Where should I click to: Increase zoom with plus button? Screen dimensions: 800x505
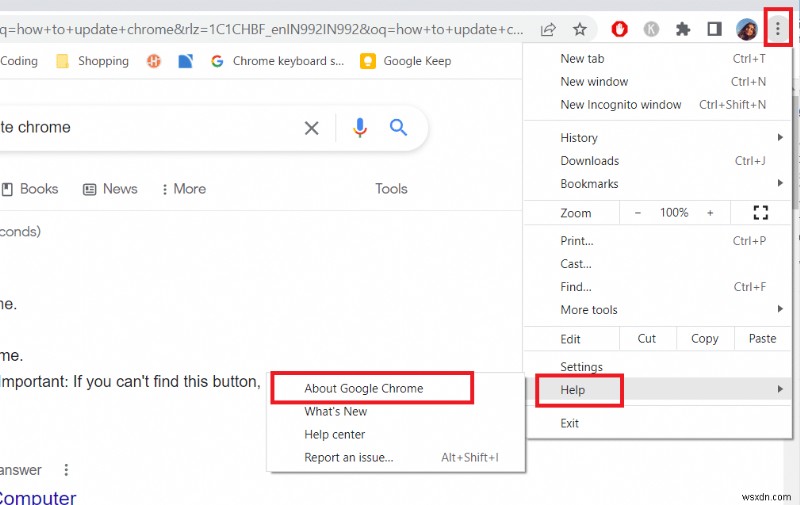pyautogui.click(x=710, y=213)
